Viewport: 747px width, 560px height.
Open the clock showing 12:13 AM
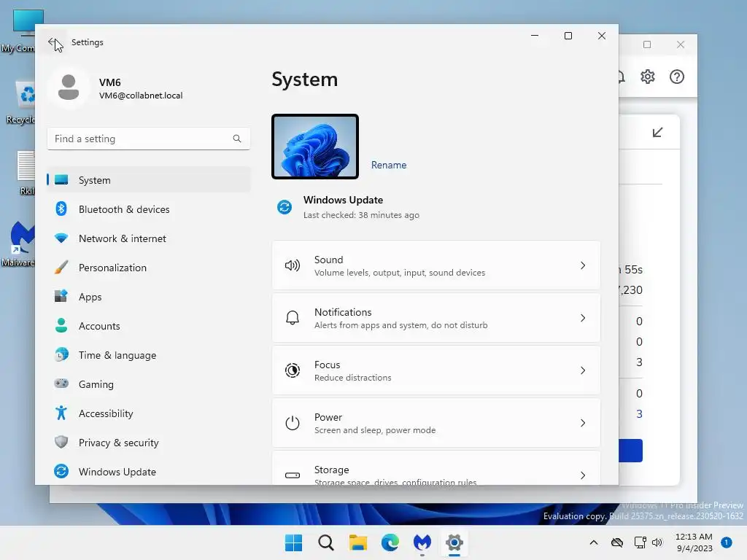(x=694, y=542)
